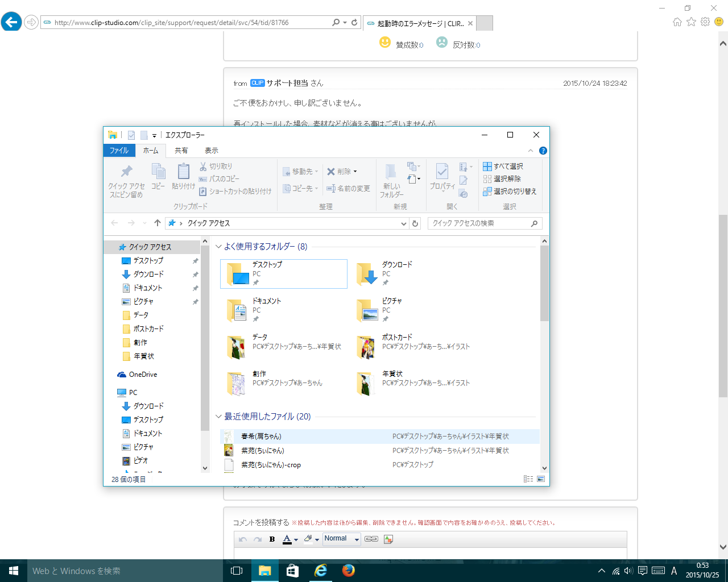Open the ファイル menu tab

[x=119, y=151]
